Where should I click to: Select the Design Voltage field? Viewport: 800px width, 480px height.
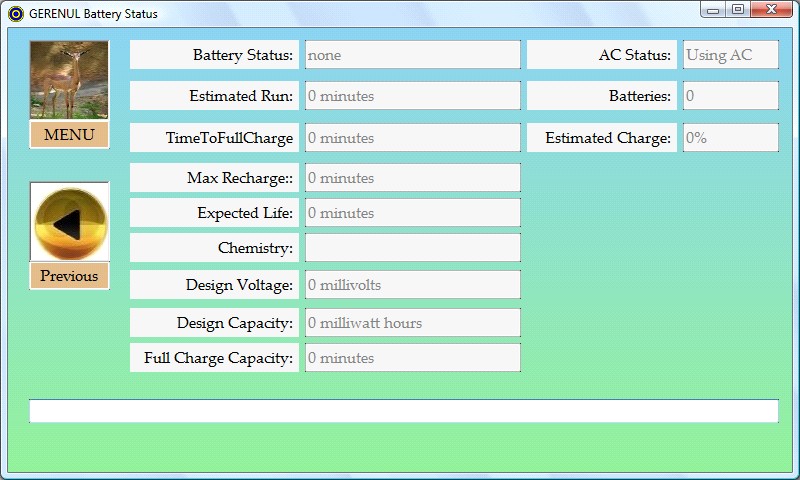(412, 285)
